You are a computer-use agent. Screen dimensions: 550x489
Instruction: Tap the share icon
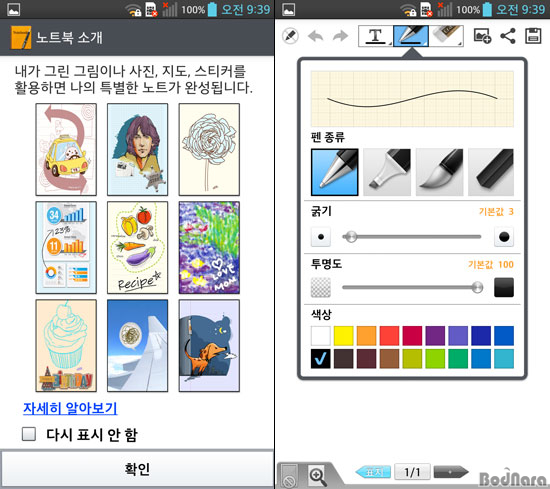508,36
